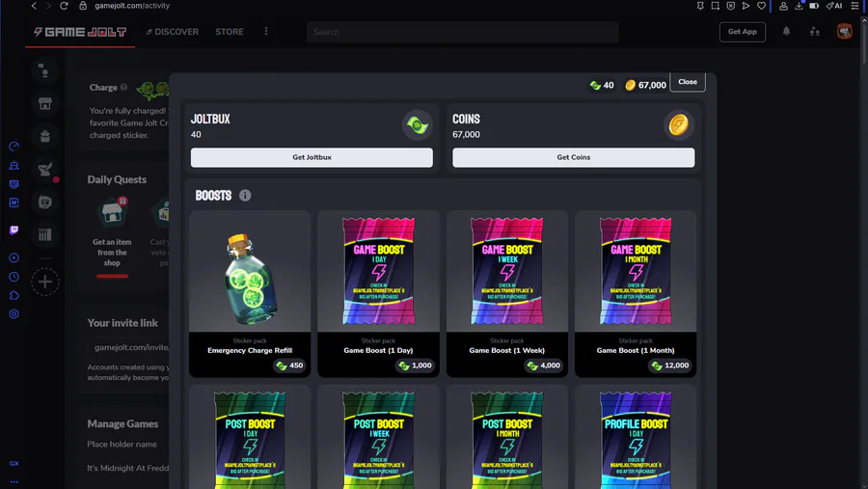Viewport: 868px width, 489px height.
Task: Click the Charge help question icon
Action: [x=124, y=88]
